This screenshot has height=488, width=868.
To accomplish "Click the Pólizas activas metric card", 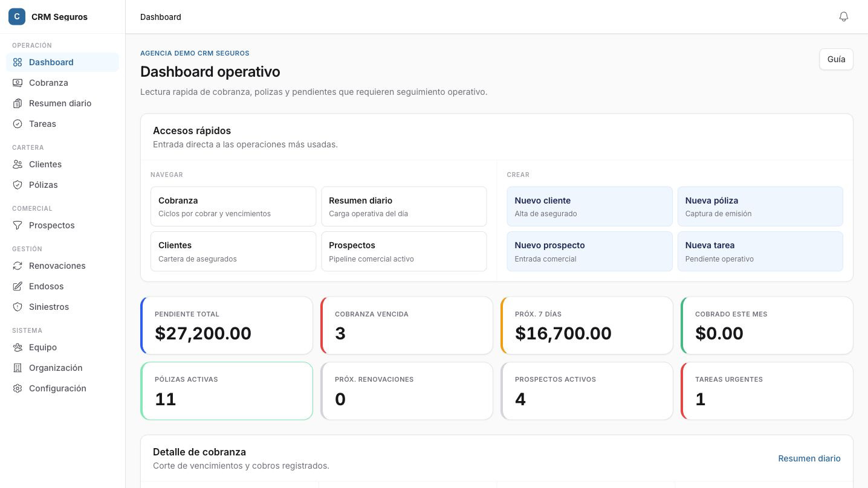I will point(227,391).
